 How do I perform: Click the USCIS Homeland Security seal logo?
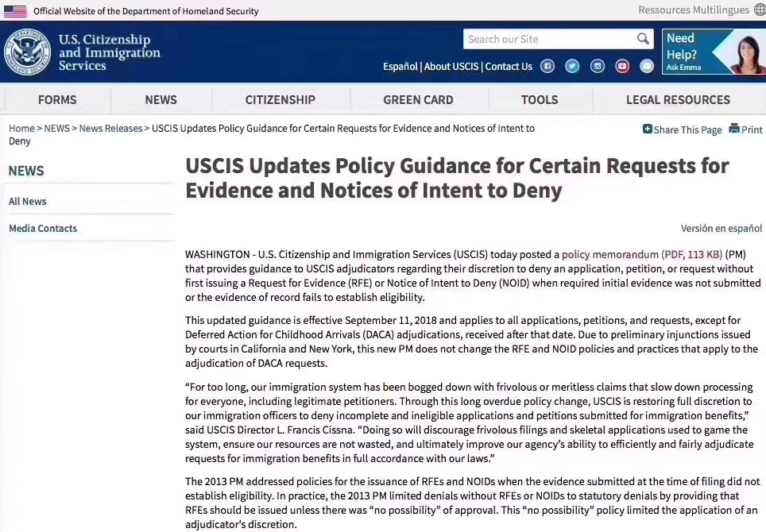click(27, 52)
